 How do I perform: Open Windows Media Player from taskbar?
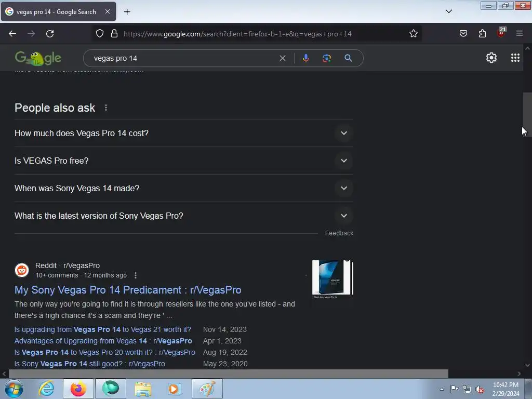(x=175, y=389)
